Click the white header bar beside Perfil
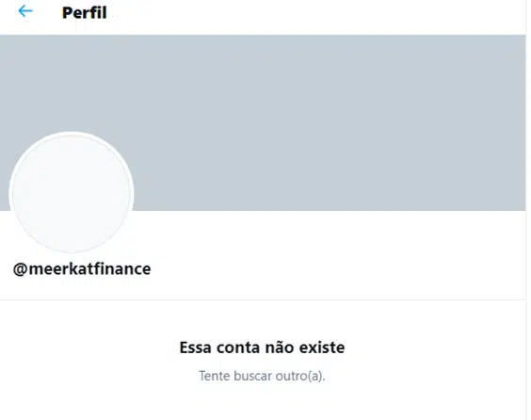 pos(315,15)
